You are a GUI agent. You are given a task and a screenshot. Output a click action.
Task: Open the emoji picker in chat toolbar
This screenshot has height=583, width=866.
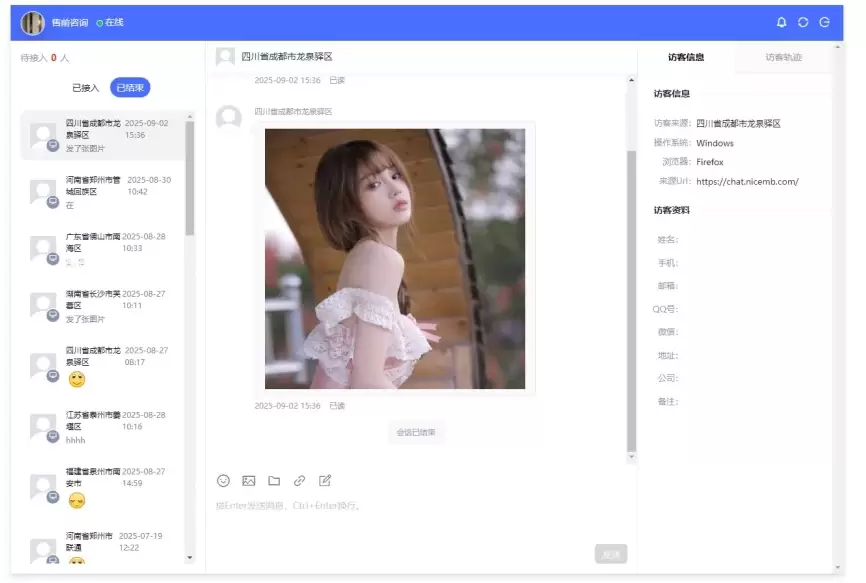pos(223,480)
